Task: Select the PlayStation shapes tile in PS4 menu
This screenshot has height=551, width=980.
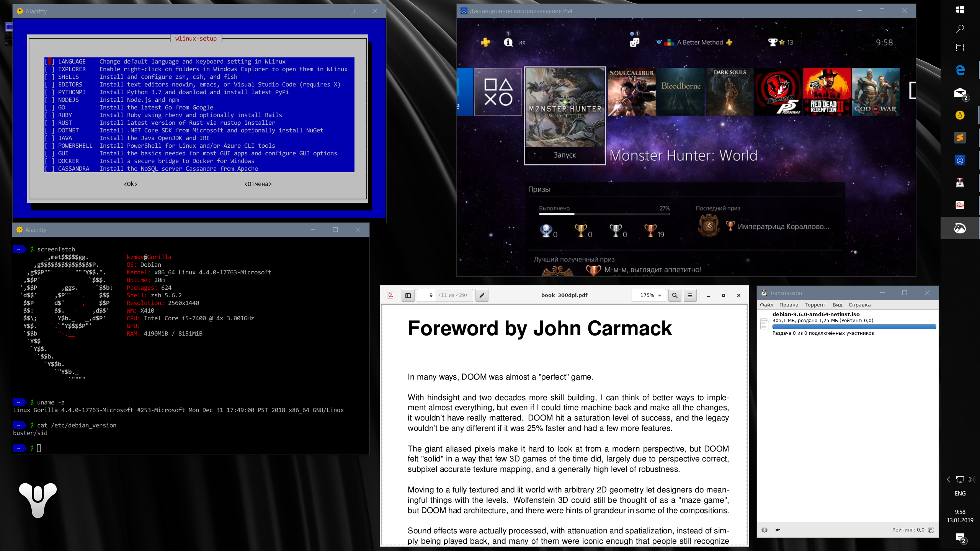Action: pyautogui.click(x=498, y=92)
